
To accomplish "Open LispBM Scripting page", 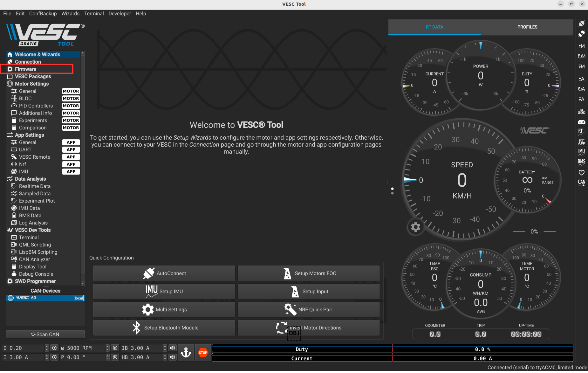I will point(43,252).
